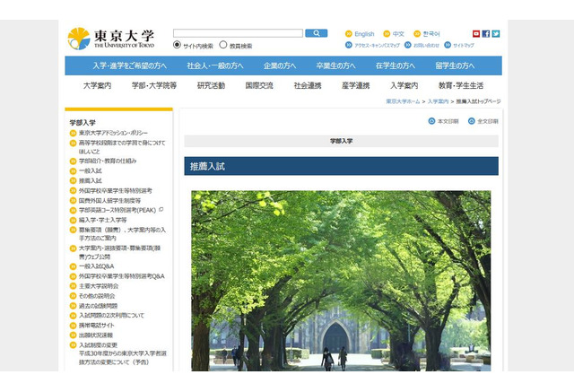Open 推薦入試 in the sidebar
Viewport: 574px width, 392px height.
(90, 180)
